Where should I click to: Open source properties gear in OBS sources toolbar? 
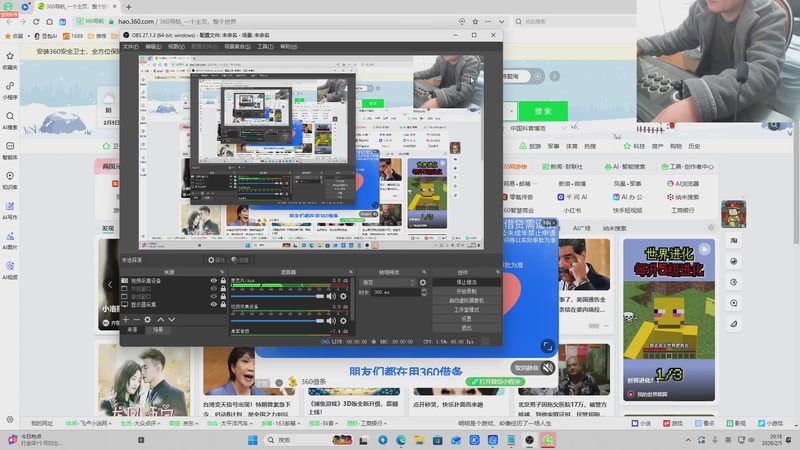147,319
